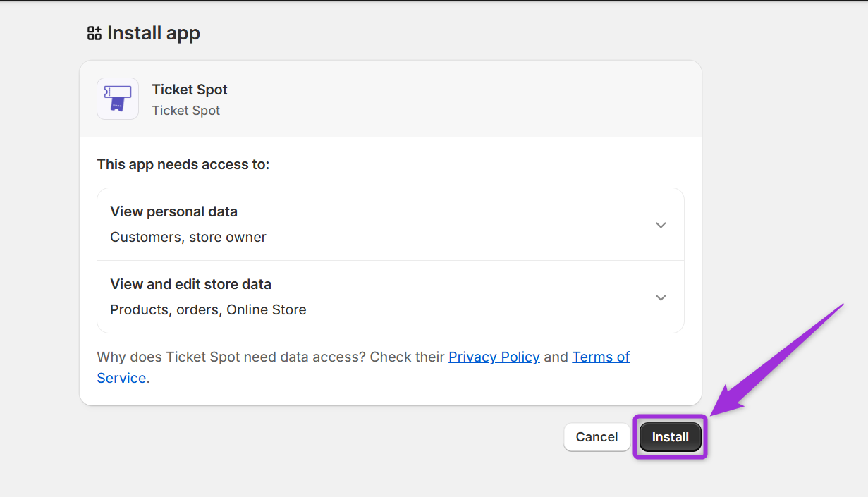Click the Ticket Spot app icon
868x497 pixels.
tap(118, 99)
